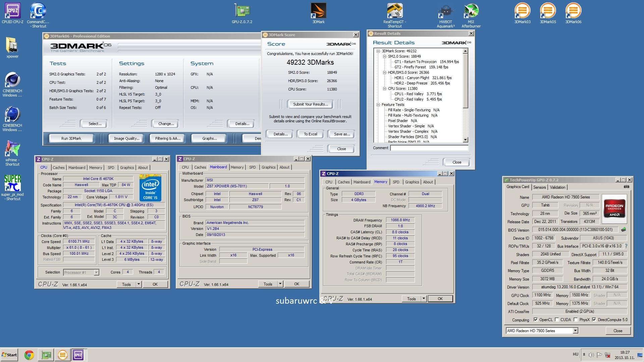This screenshot has height=362, width=644.
Task: Click the Save as... button
Action: tap(342, 134)
